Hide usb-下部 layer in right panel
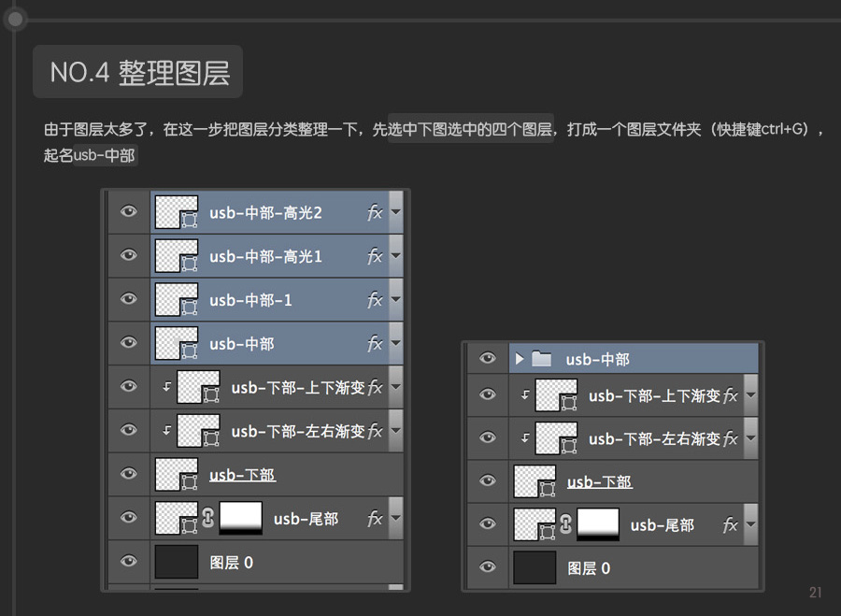 (x=488, y=480)
